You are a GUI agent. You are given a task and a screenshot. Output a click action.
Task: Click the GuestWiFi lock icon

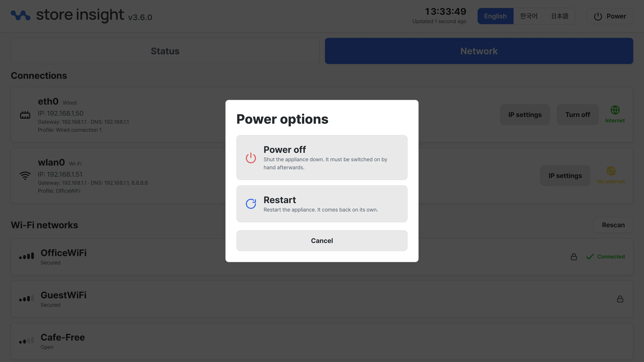coord(620,299)
